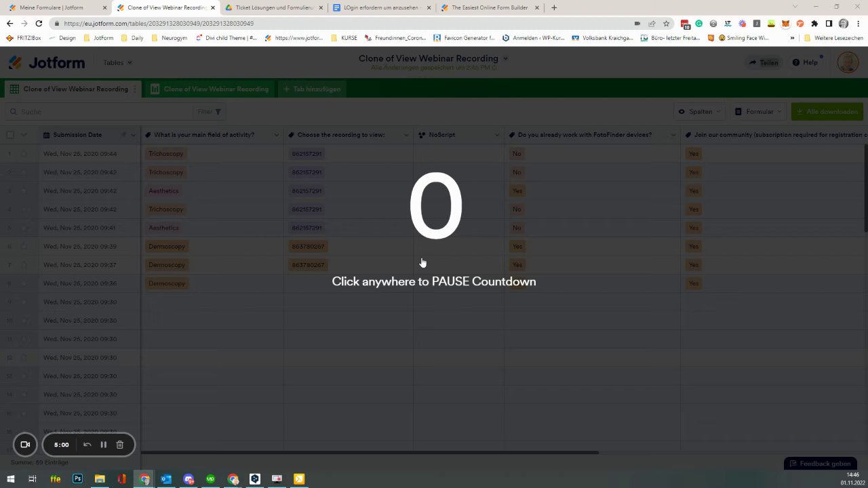
Task: Open the Jotform bookmark folder
Action: 98,38
